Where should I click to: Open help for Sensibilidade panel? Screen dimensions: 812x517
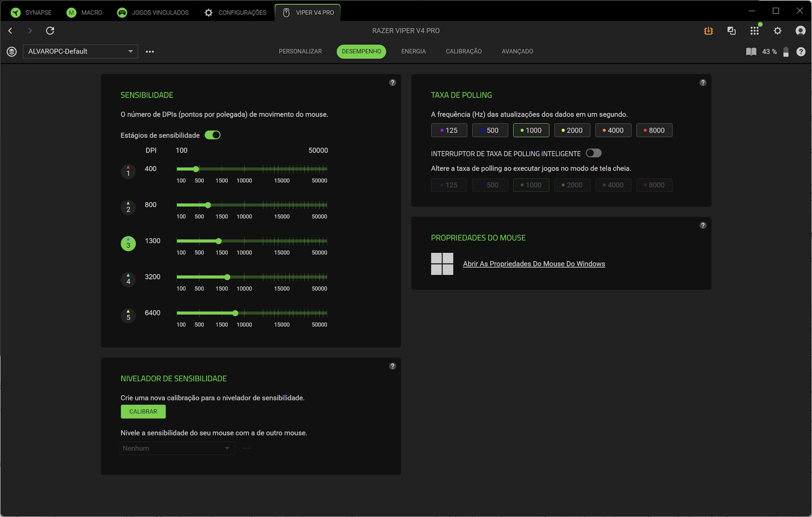click(x=392, y=82)
